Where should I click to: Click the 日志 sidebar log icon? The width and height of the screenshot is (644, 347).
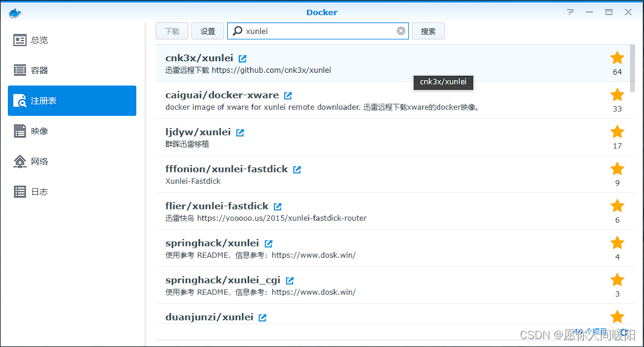click(20, 192)
